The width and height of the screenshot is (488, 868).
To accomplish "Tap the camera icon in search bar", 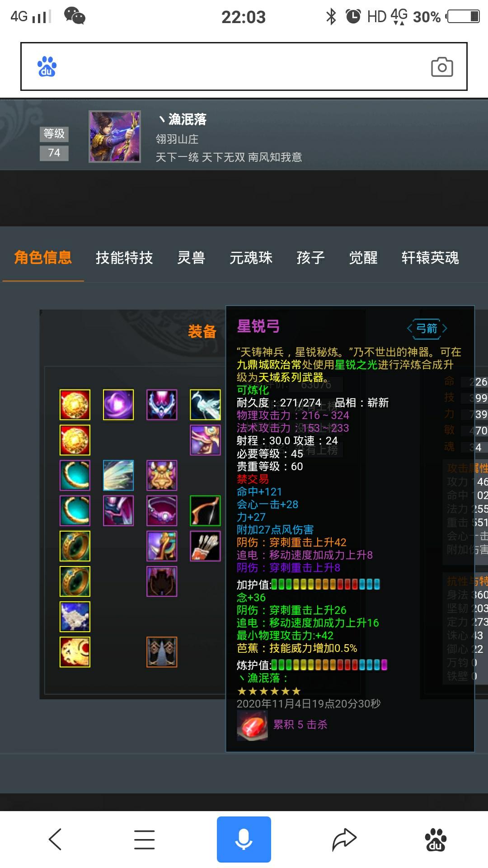I will 442,67.
